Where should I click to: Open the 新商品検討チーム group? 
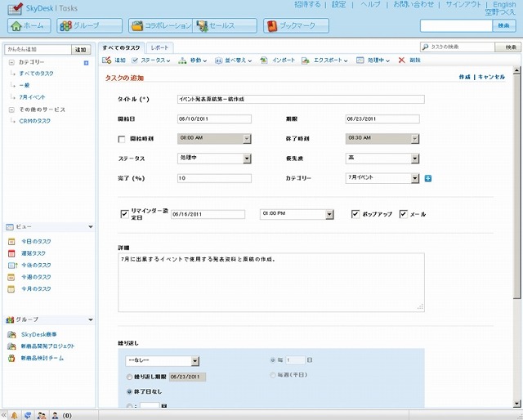[x=42, y=358]
